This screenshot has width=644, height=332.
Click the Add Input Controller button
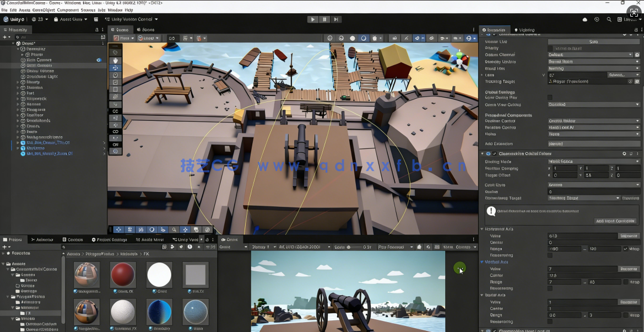click(x=615, y=221)
